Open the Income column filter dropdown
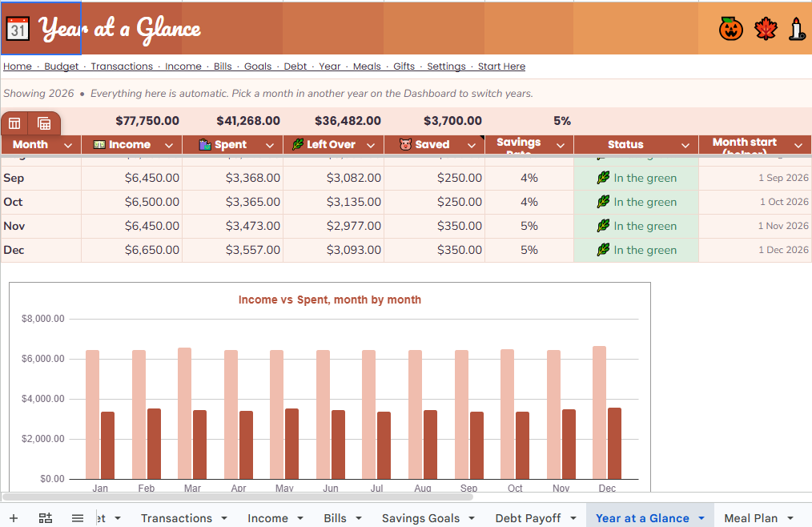This screenshot has width=812, height=527. click(x=169, y=146)
